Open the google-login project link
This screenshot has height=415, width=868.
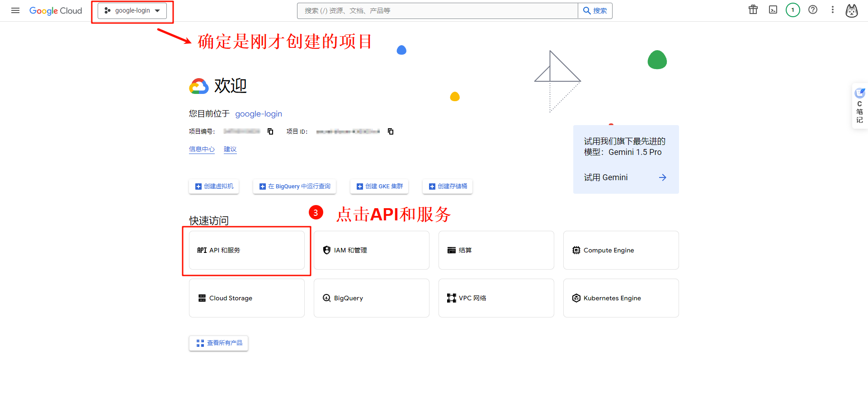[x=259, y=114]
